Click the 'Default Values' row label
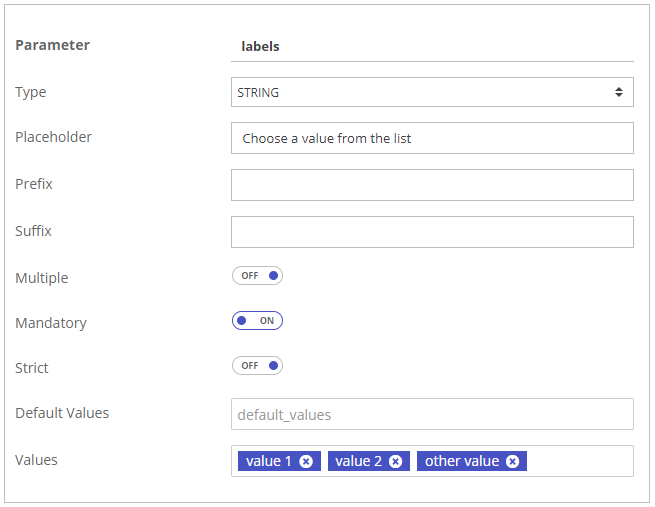The height and width of the screenshot is (507, 655). (x=62, y=413)
